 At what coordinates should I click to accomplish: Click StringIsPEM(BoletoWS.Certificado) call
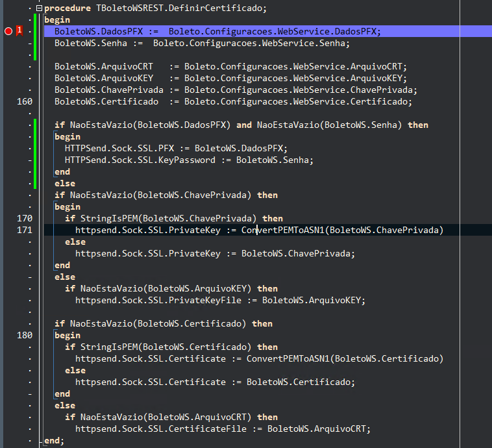click(166, 347)
